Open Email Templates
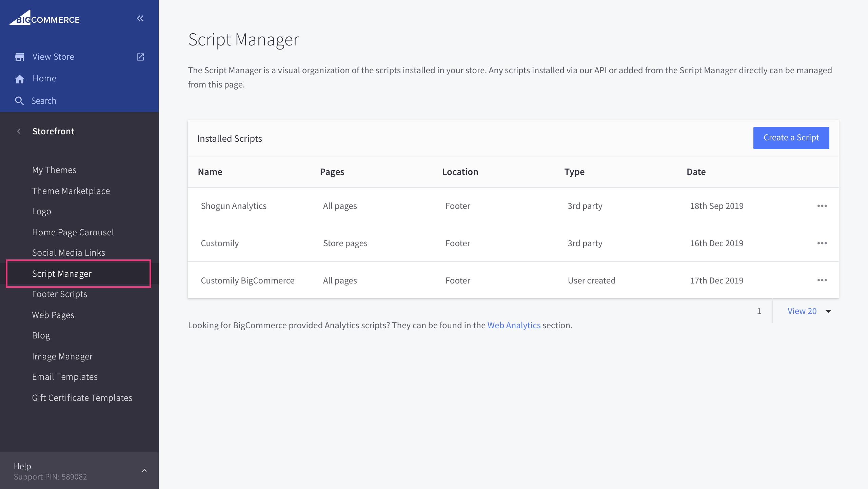 (x=65, y=377)
